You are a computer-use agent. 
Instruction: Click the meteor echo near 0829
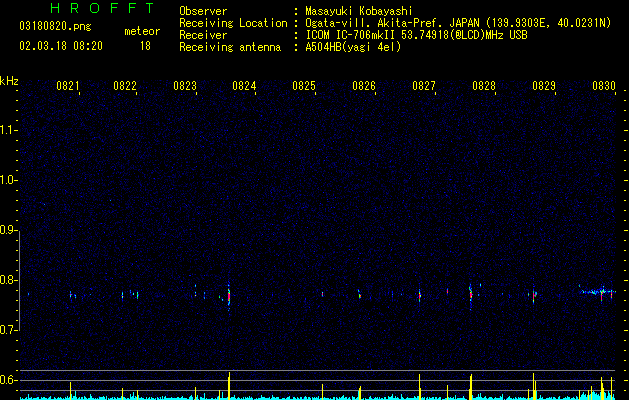pyautogui.click(x=534, y=296)
